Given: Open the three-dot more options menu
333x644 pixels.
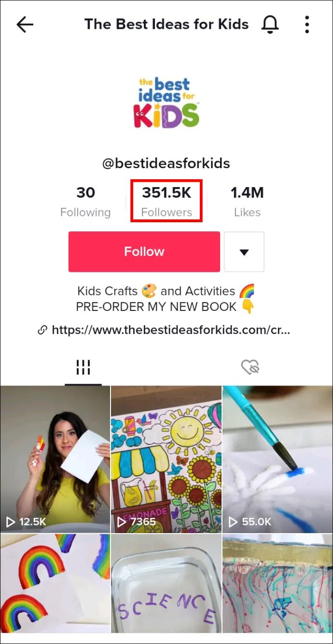Looking at the screenshot, I should [x=307, y=25].
